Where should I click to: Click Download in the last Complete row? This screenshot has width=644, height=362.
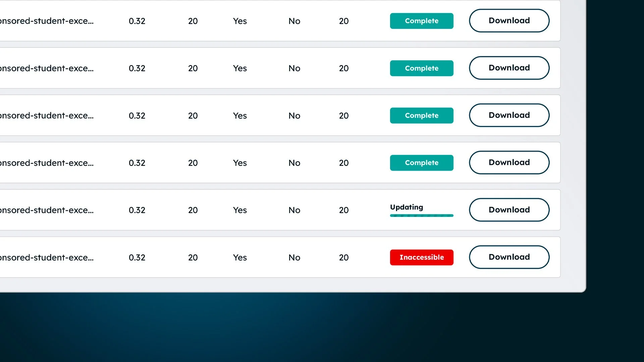[x=509, y=163]
